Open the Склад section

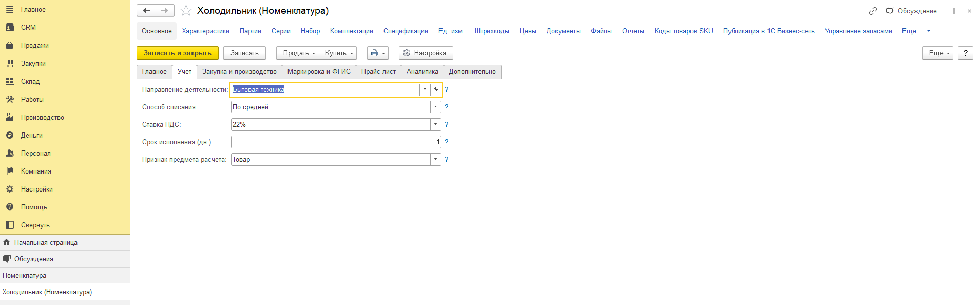point(30,81)
